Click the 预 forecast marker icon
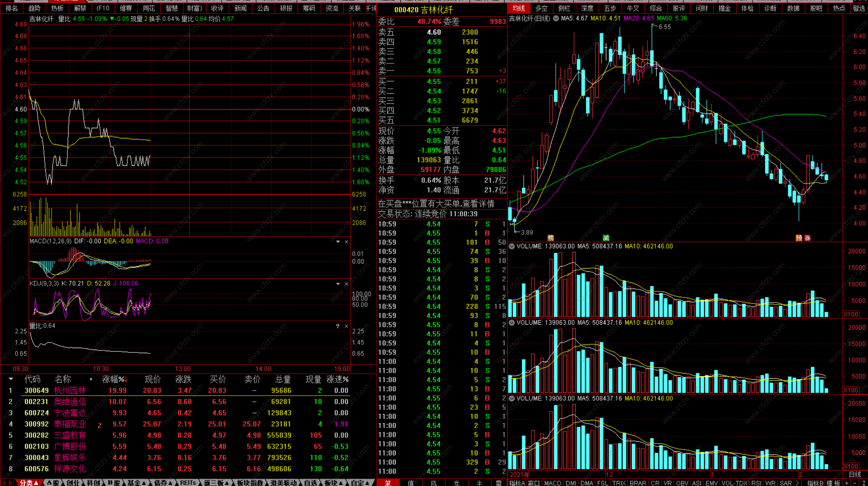868x486 pixels. click(799, 238)
